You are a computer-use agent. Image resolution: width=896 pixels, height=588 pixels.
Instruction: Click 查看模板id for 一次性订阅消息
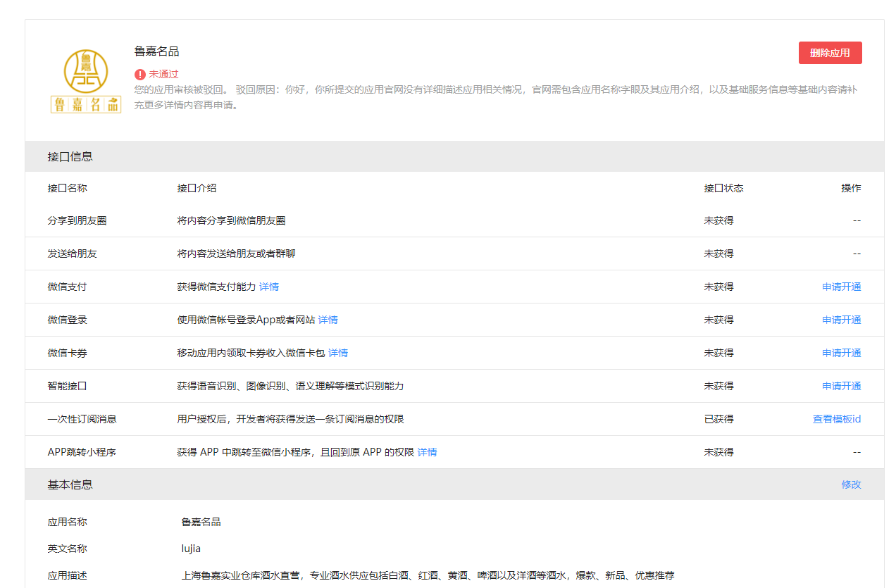837,419
